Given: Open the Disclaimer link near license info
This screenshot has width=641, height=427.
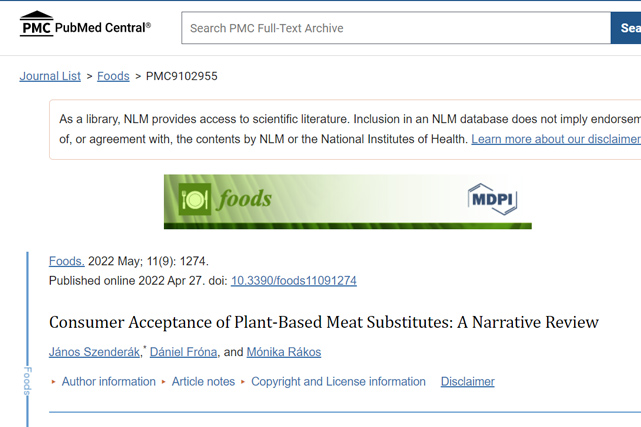Looking at the screenshot, I should [468, 382].
